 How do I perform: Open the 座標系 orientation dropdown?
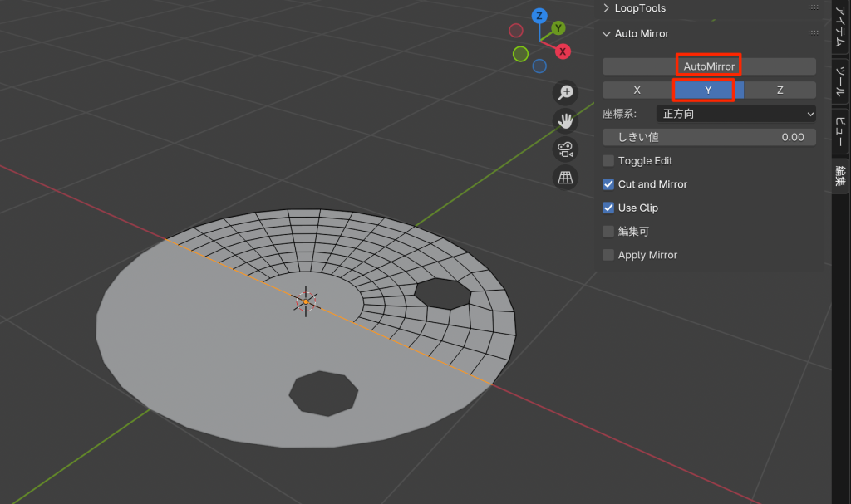point(735,114)
